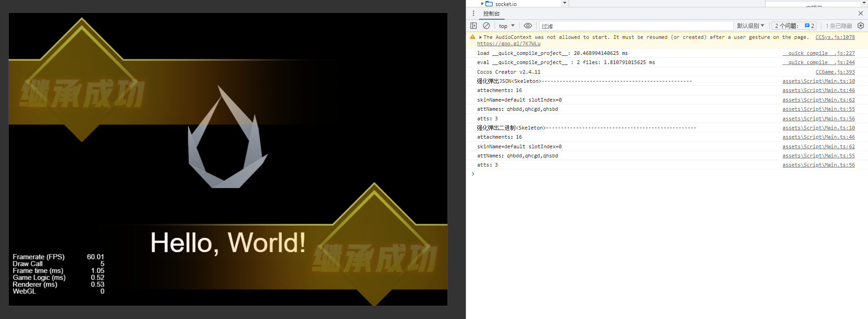868x319 pixels.
Task: Show the console sidebar panel
Action: click(474, 26)
